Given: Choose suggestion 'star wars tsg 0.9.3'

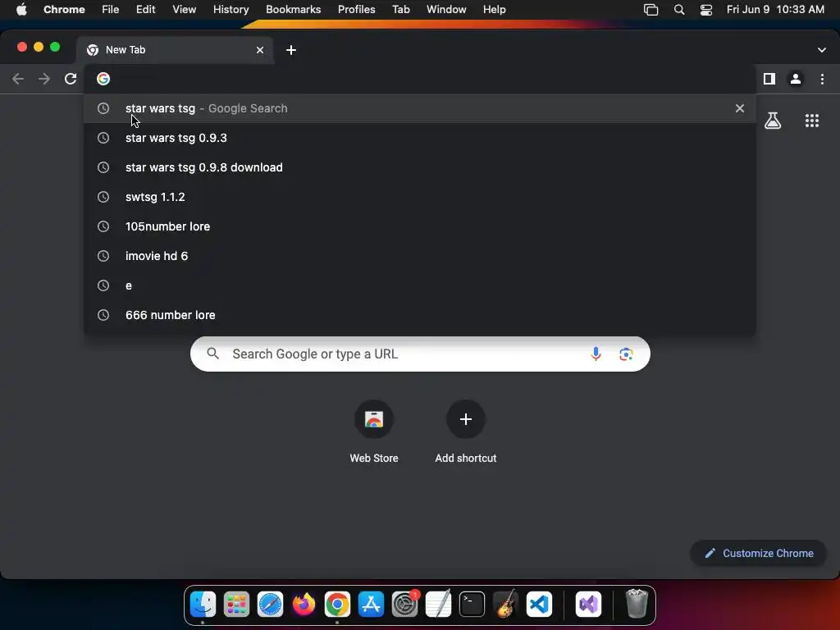Looking at the screenshot, I should (x=420, y=138).
